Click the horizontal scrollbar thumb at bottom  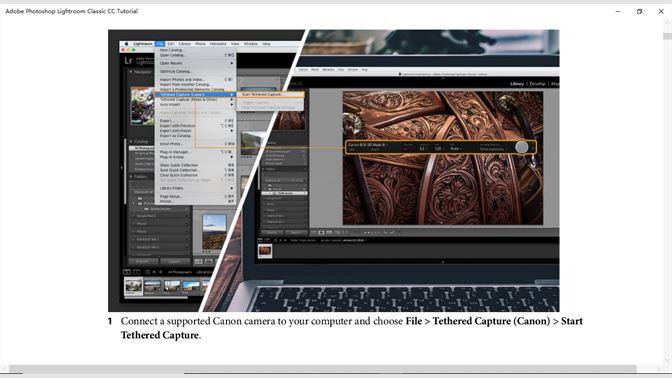[x=323, y=369]
